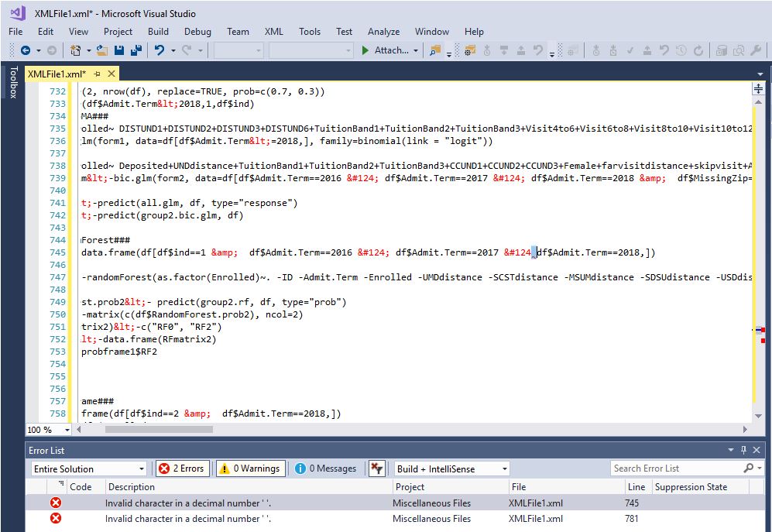Open the XML menu
This screenshot has height=532, width=772.
pos(274,32)
